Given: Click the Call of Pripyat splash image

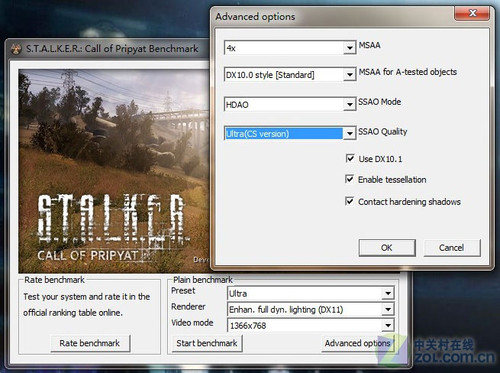Looking at the screenshot, I should pyautogui.click(x=114, y=171).
